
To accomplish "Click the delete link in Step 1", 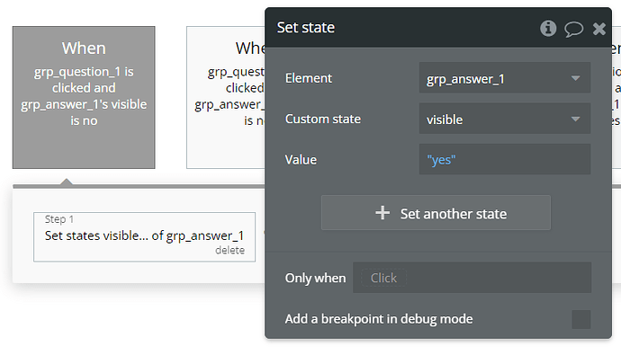I will pyautogui.click(x=229, y=251).
